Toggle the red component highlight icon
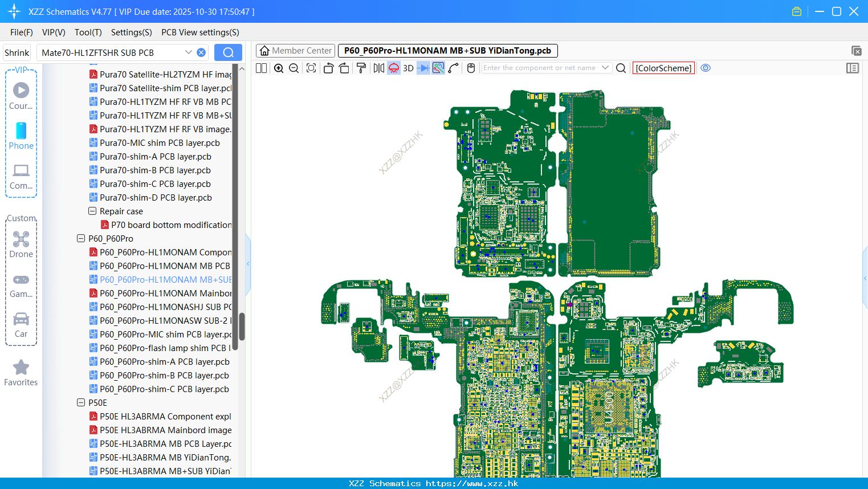 (x=394, y=68)
